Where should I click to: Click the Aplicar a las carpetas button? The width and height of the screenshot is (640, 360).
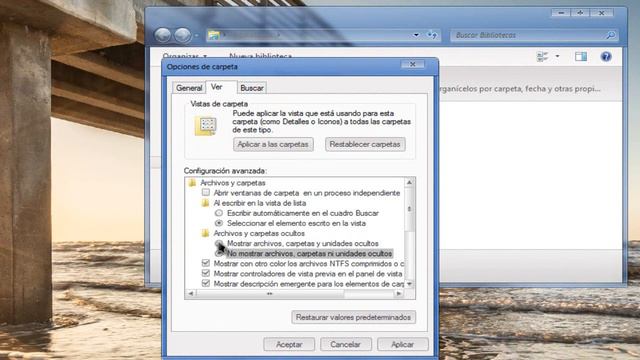273,144
